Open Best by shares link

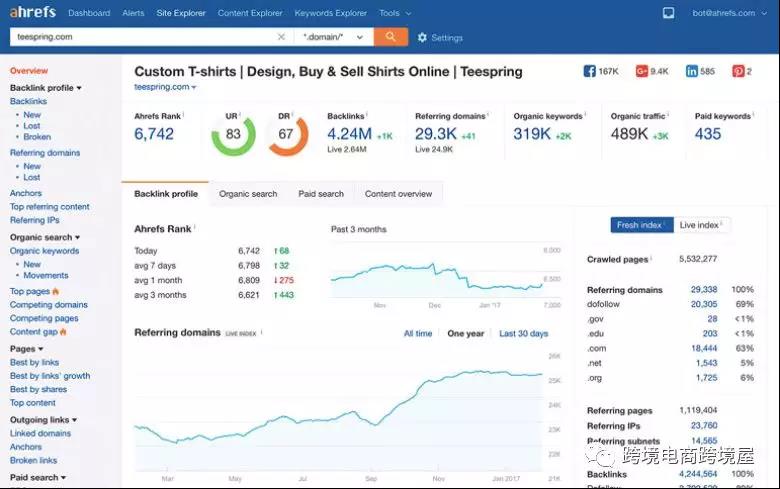point(38,390)
